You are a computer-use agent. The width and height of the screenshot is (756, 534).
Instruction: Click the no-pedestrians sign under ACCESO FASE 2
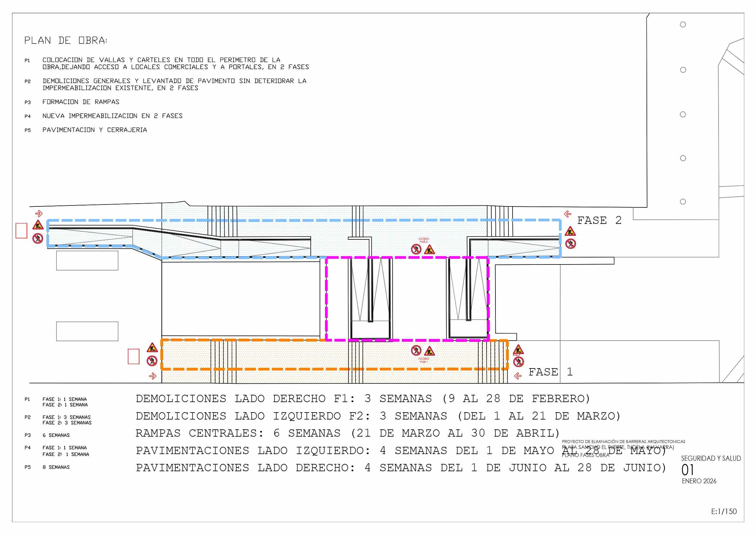(x=416, y=249)
